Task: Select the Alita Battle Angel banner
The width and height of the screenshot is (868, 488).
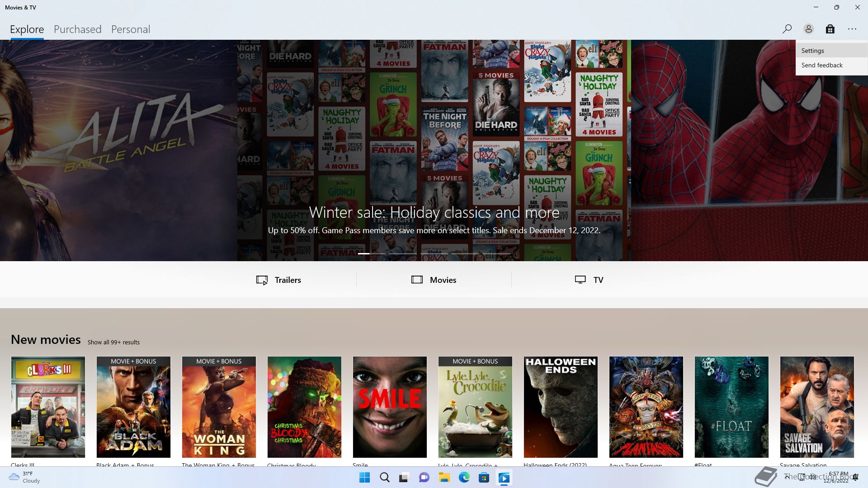Action: click(118, 150)
